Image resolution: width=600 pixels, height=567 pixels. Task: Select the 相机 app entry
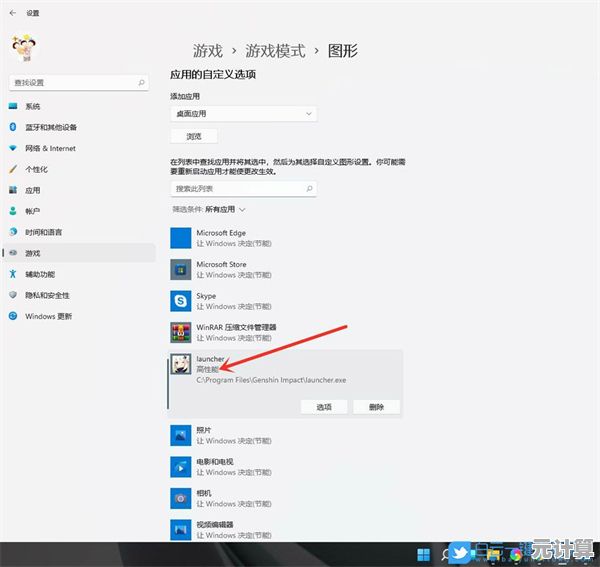[285, 498]
